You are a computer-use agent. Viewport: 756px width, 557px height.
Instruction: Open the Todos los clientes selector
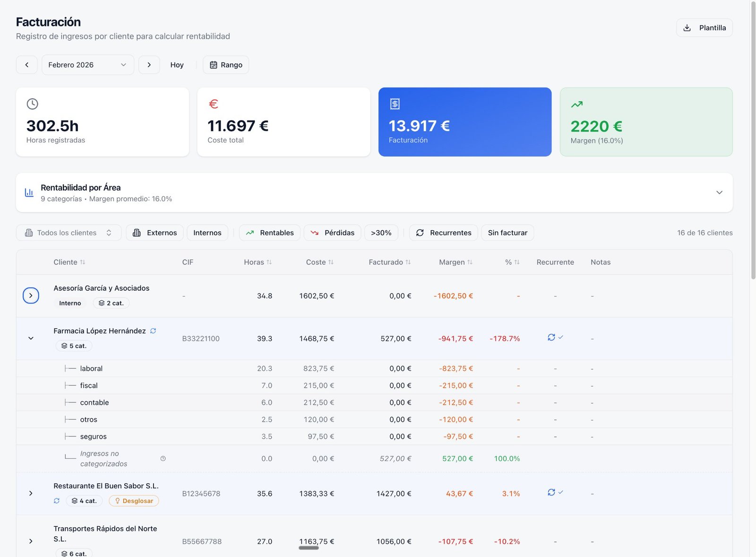pyautogui.click(x=69, y=233)
